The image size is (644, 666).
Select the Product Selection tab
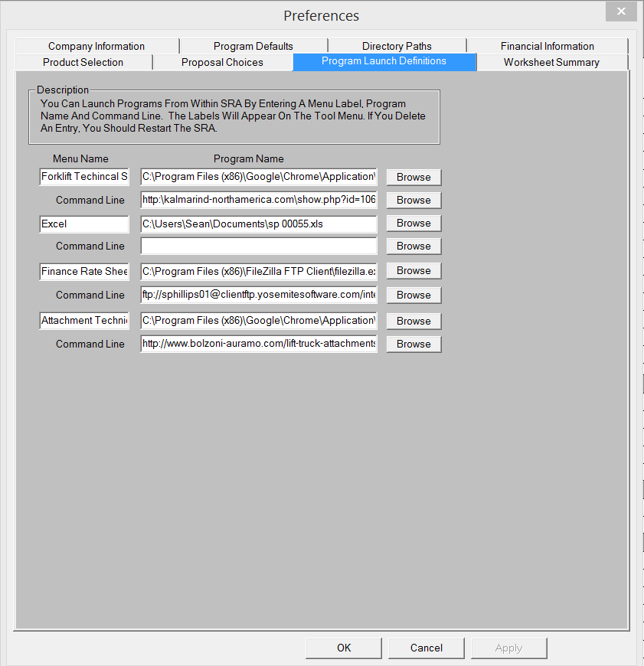pos(83,62)
